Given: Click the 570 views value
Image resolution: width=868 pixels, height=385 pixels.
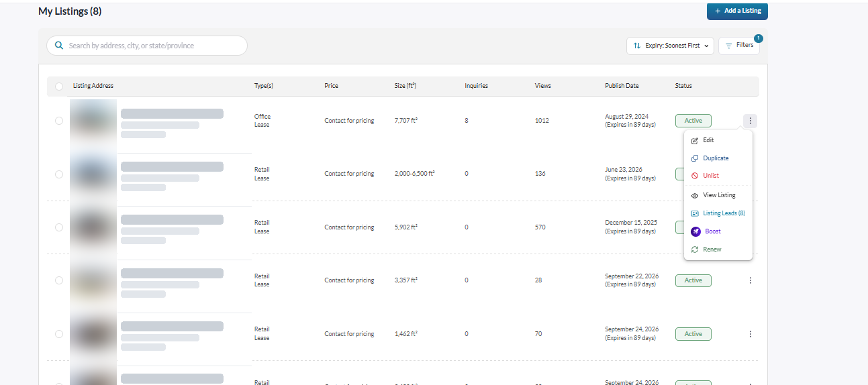Looking at the screenshot, I should [x=540, y=227].
